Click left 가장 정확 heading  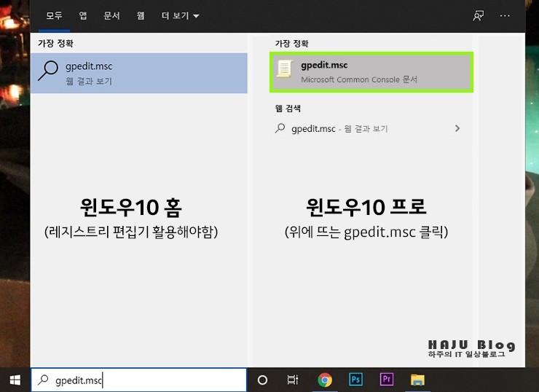click(55, 43)
